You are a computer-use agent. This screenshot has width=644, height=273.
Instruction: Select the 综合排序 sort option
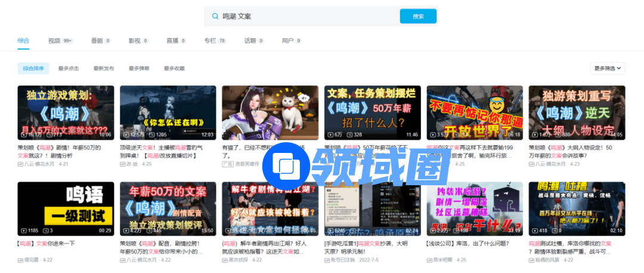(33, 69)
